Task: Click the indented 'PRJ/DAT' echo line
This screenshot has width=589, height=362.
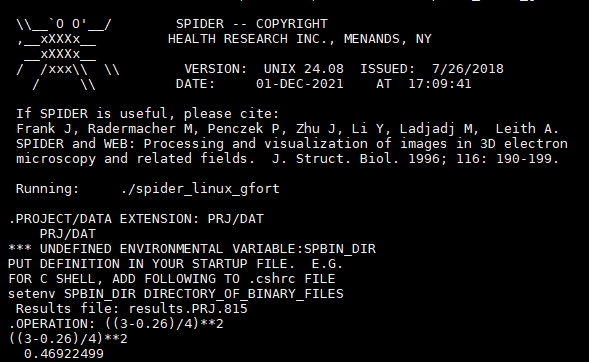Action: click(68, 234)
